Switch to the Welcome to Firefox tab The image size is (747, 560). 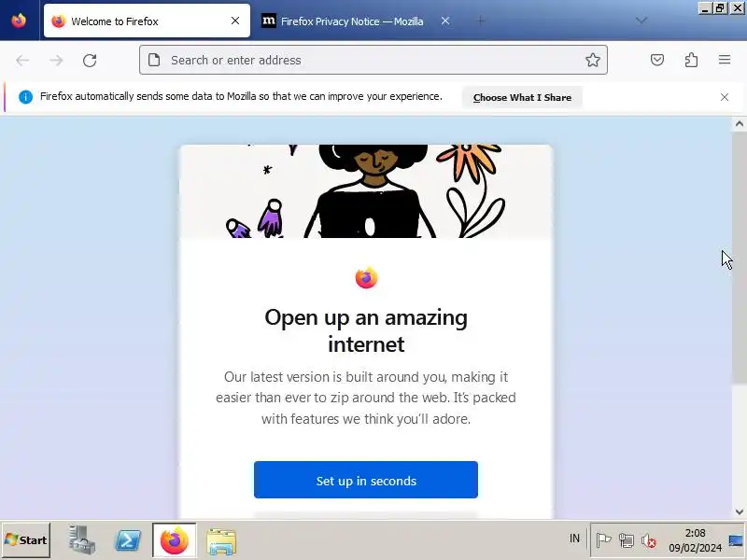(x=147, y=21)
